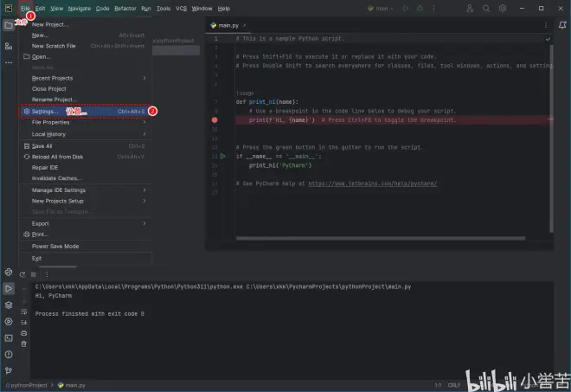Open the Problems tool window icon
Viewport: 571px width, 392px height.
click(9, 355)
